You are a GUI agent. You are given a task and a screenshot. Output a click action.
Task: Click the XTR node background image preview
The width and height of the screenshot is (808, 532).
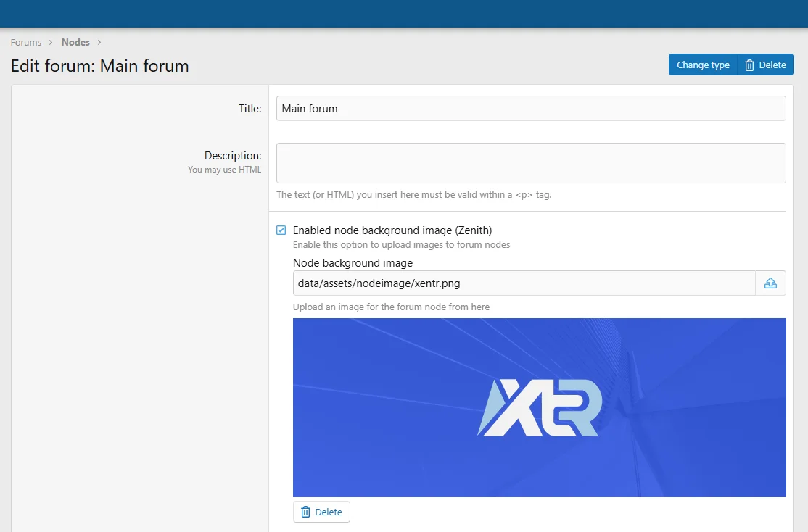click(540, 407)
